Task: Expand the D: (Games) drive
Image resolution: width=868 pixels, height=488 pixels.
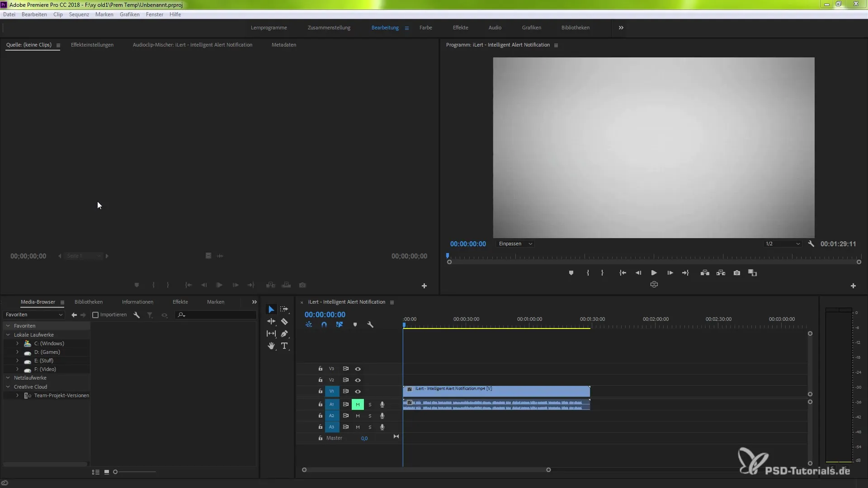Action: point(17,352)
